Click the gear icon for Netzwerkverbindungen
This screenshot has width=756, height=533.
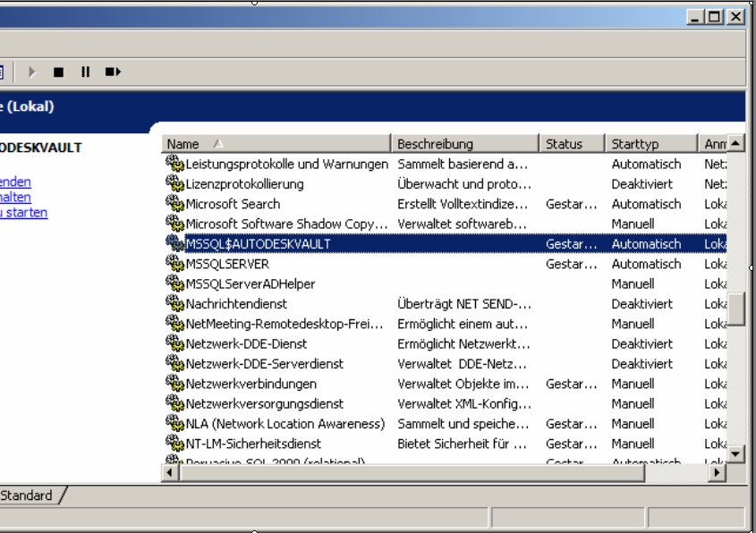[x=174, y=383]
